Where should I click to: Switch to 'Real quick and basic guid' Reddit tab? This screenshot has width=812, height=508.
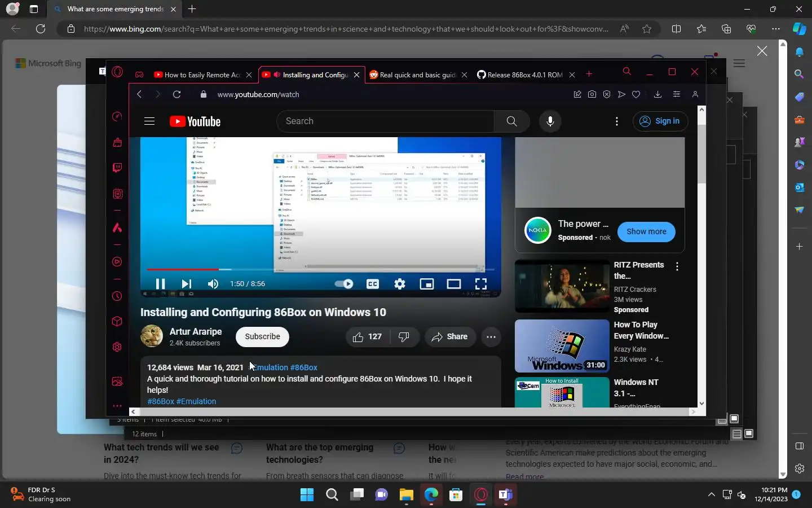coord(417,75)
